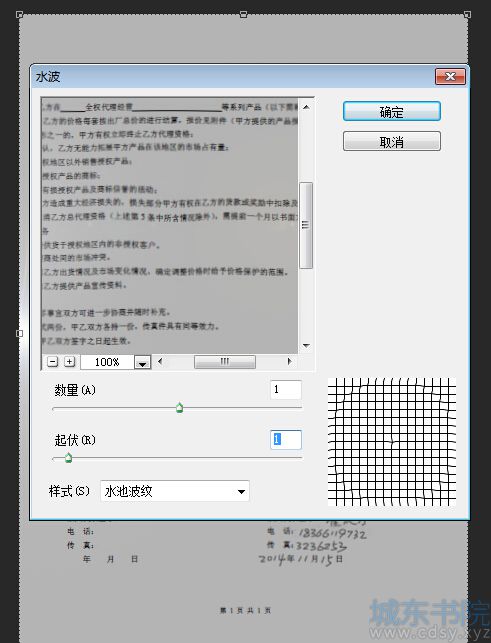This screenshot has width=491, height=643.
Task: Cancel with the 取消 button
Action: pos(392,141)
